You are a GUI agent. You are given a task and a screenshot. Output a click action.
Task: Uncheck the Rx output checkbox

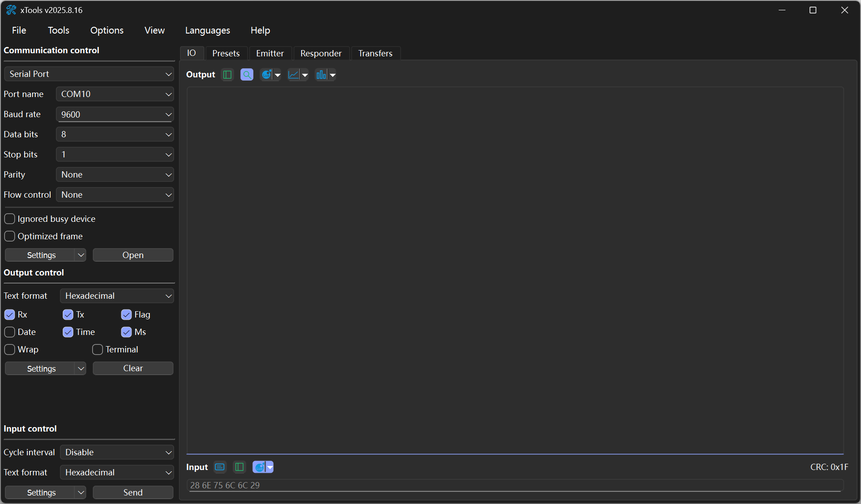coord(10,315)
